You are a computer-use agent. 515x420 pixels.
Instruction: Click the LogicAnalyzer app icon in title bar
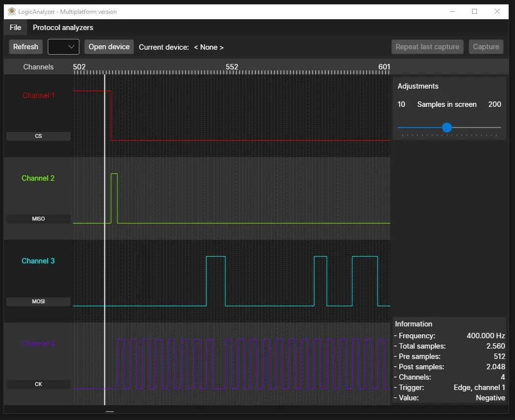pyautogui.click(x=12, y=11)
